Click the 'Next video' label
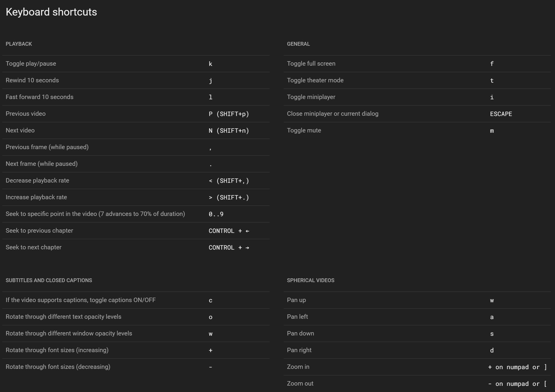555x392 pixels. click(20, 130)
